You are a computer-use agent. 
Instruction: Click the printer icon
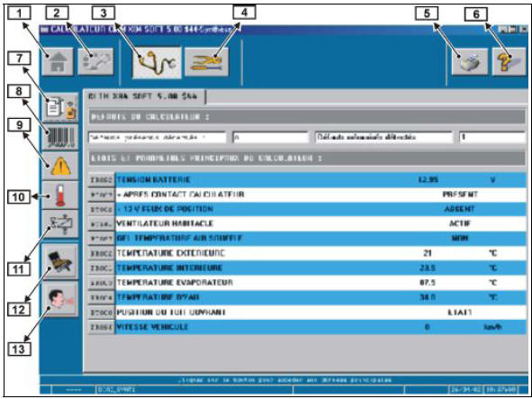[x=470, y=62]
